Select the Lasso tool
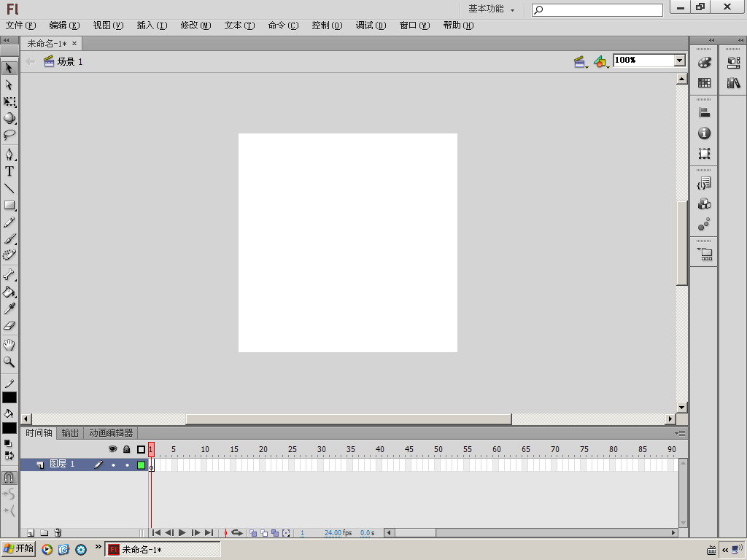This screenshot has height=560, width=747. pos(9,135)
